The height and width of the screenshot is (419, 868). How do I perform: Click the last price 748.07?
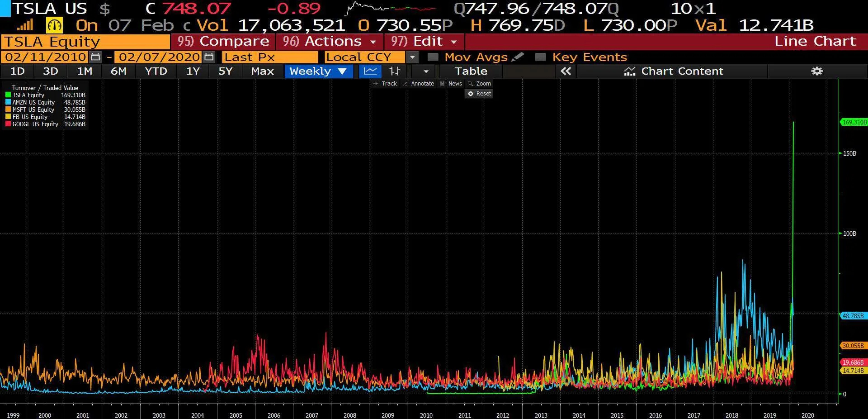(x=196, y=8)
